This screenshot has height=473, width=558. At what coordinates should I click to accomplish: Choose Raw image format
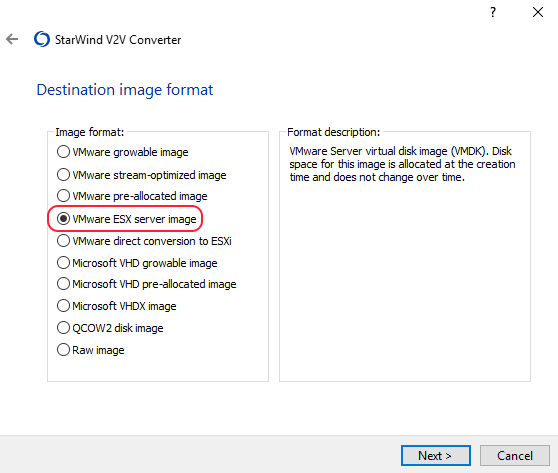(91, 350)
